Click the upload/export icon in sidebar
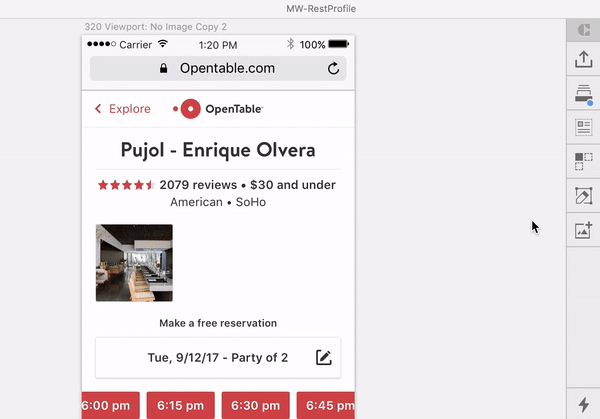Screen dimensions: 600x419 coord(584,59)
